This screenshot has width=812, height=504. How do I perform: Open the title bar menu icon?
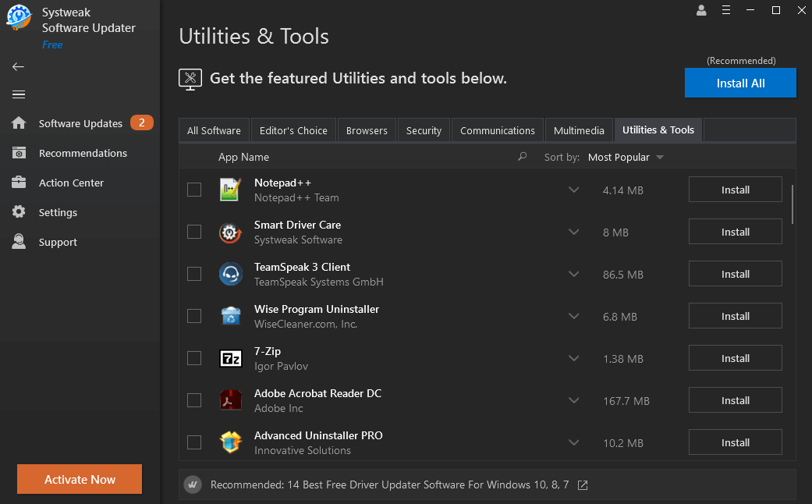(726, 10)
